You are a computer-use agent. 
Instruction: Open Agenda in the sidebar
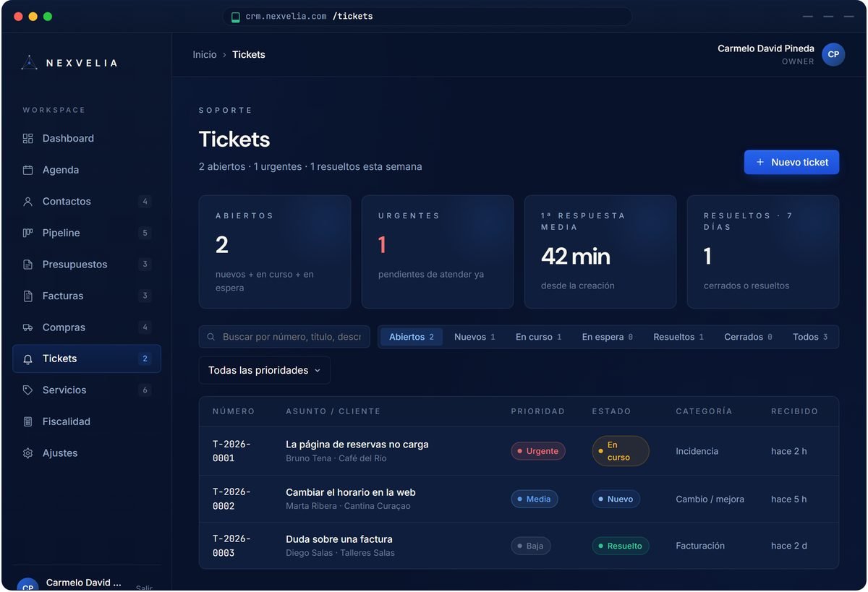point(87,170)
